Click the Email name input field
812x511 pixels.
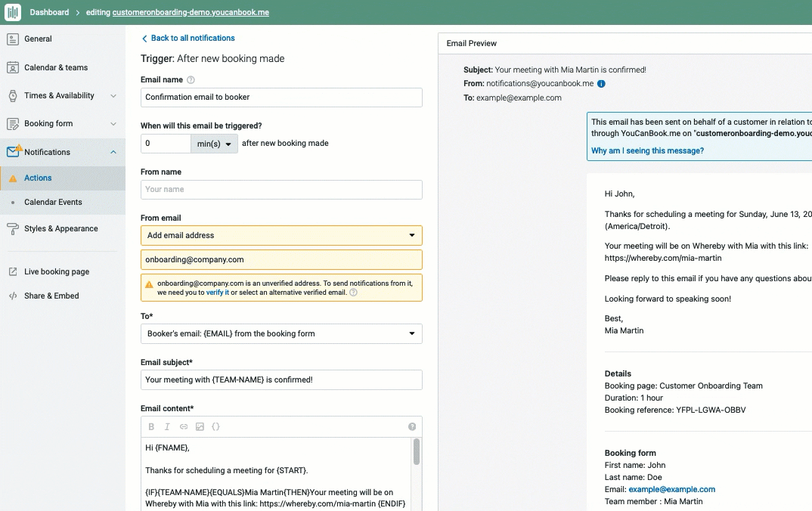pos(281,98)
